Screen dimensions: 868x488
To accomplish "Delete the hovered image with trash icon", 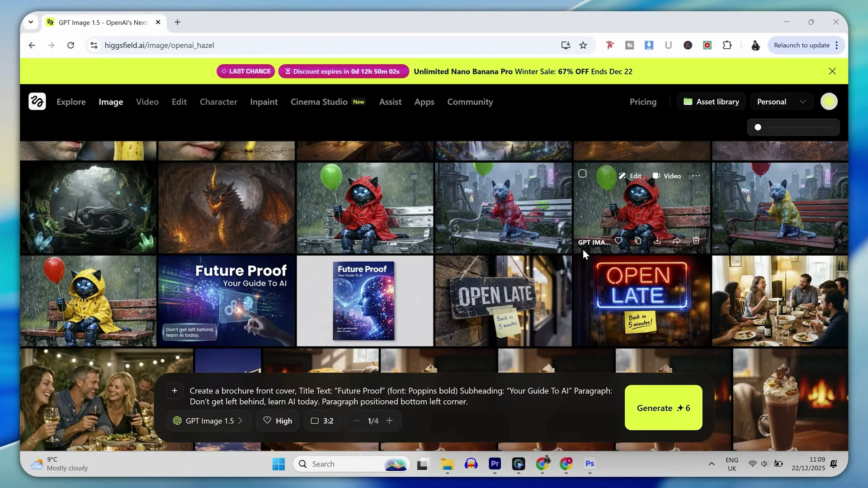I will tap(696, 241).
